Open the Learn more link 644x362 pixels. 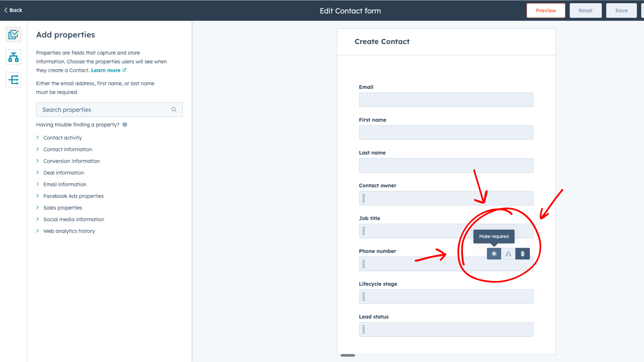point(106,70)
